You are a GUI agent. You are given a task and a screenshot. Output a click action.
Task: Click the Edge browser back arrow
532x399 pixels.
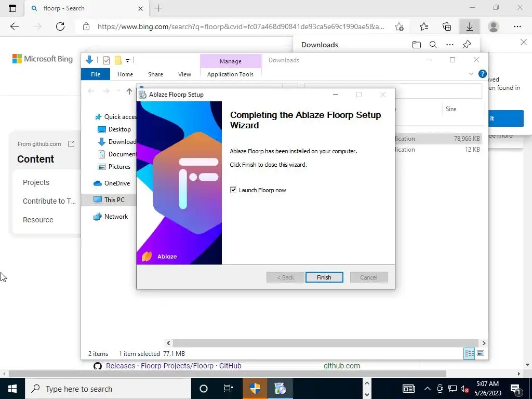tap(14, 26)
